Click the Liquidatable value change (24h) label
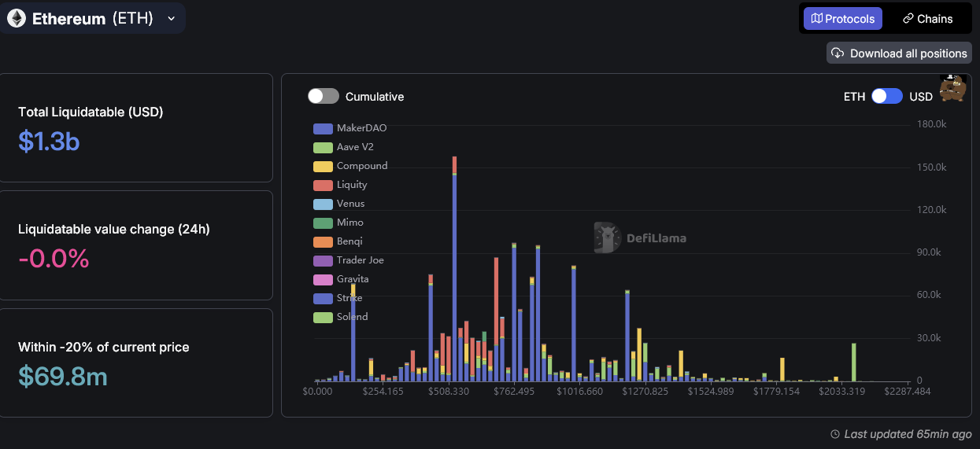This screenshot has width=980, height=449. click(x=114, y=229)
